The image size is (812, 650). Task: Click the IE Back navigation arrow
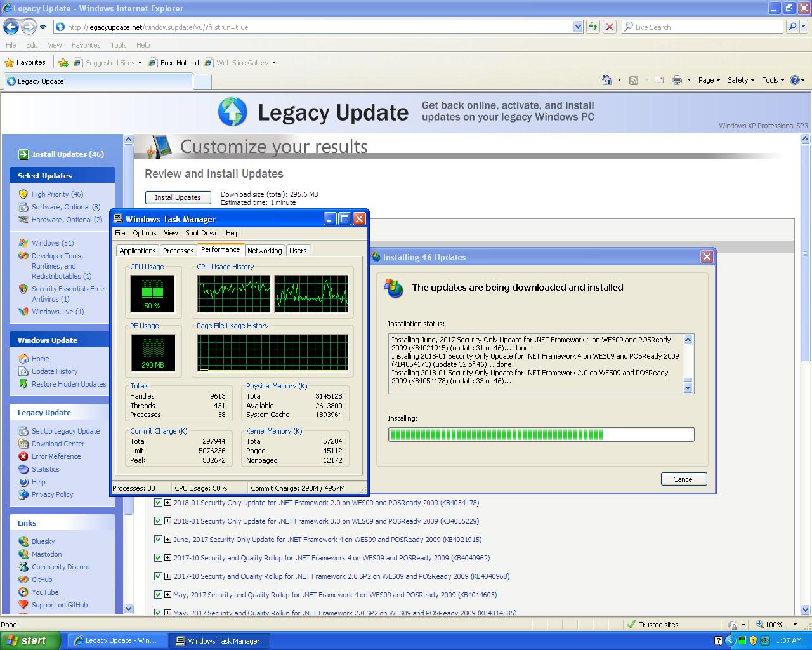tap(11, 27)
